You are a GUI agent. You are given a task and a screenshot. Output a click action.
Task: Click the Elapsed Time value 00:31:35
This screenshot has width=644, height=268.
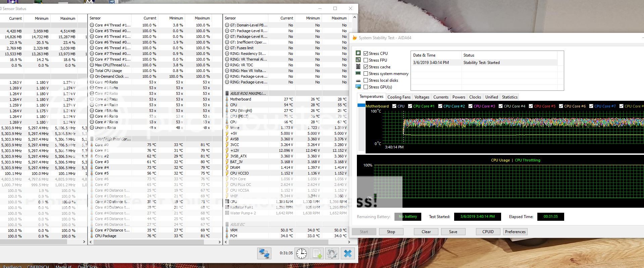tap(550, 217)
